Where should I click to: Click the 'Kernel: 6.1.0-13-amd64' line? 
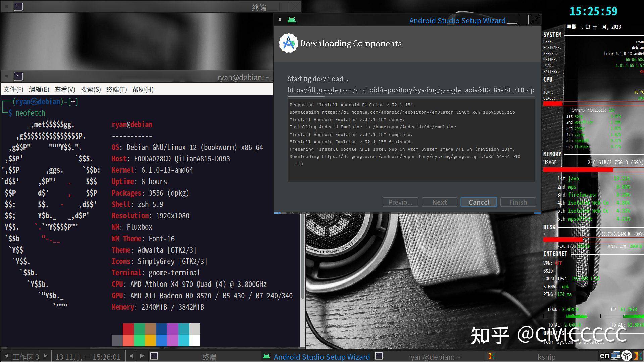152,170
